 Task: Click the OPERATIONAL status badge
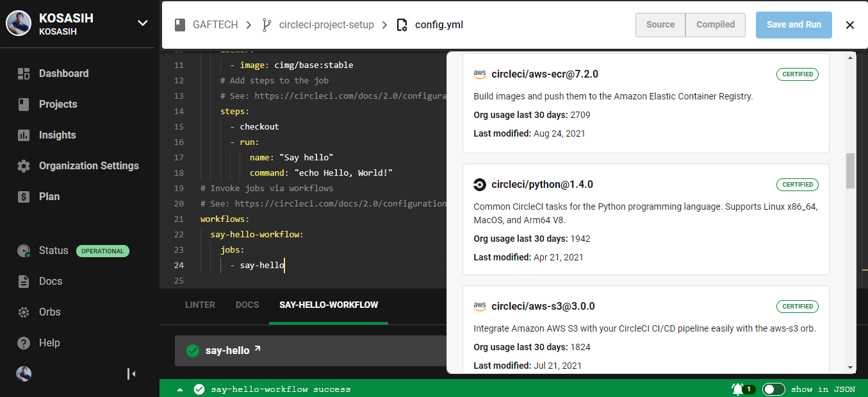(102, 251)
